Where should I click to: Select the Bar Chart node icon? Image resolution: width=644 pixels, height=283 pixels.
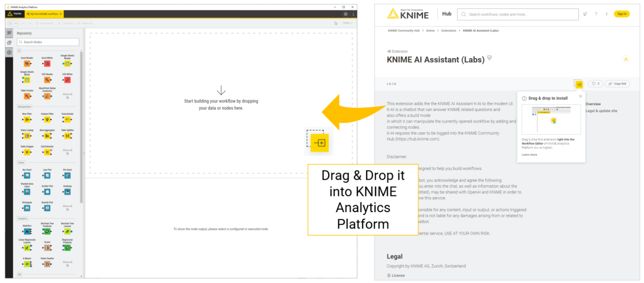click(27, 176)
